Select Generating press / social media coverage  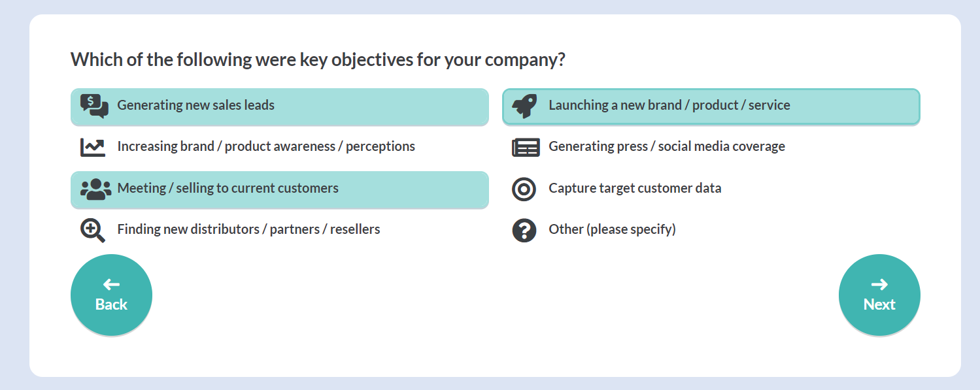[x=711, y=147]
